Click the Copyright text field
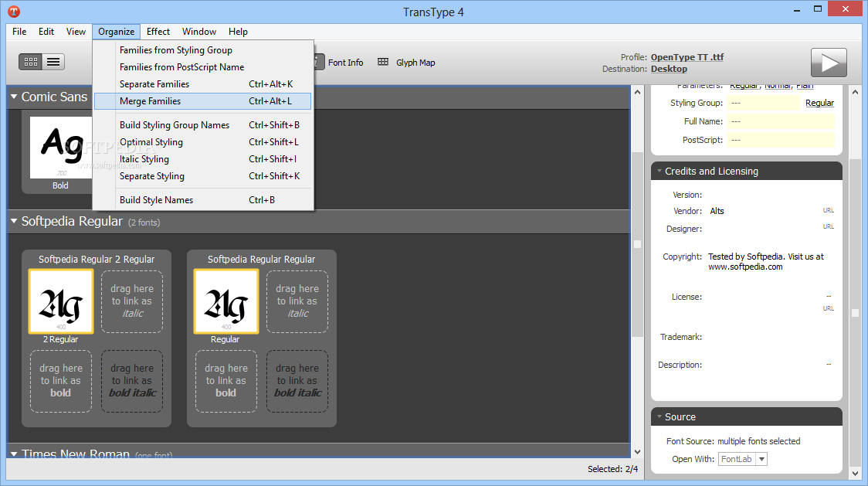Screen dimensions: 868x486 (x=766, y=262)
